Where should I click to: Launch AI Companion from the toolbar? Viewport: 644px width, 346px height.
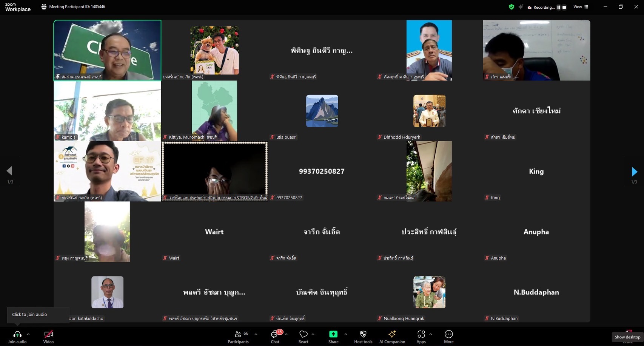392,334
